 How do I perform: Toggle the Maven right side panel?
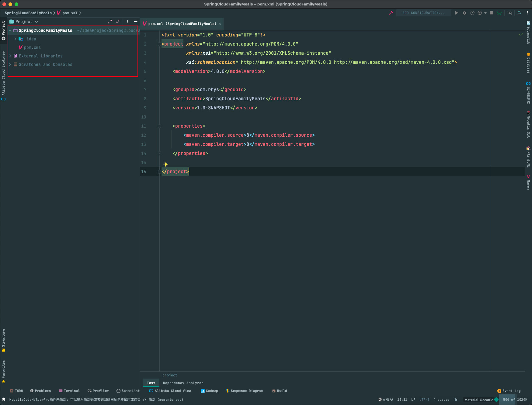coord(528,182)
